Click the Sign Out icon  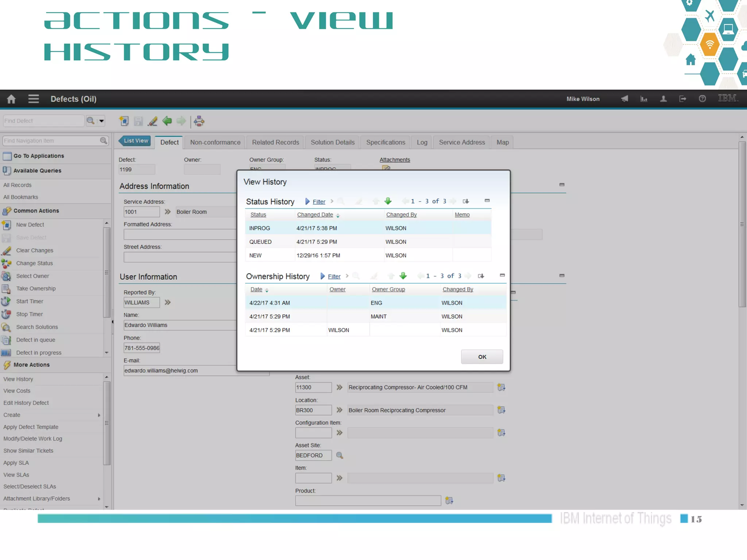[683, 99]
